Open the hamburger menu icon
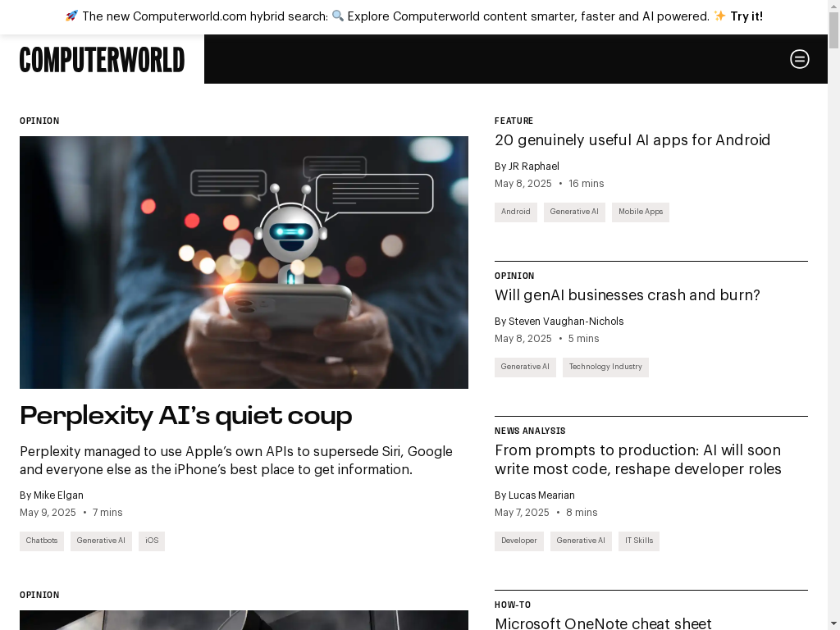Viewport: 840px width, 630px height. pyautogui.click(x=799, y=59)
